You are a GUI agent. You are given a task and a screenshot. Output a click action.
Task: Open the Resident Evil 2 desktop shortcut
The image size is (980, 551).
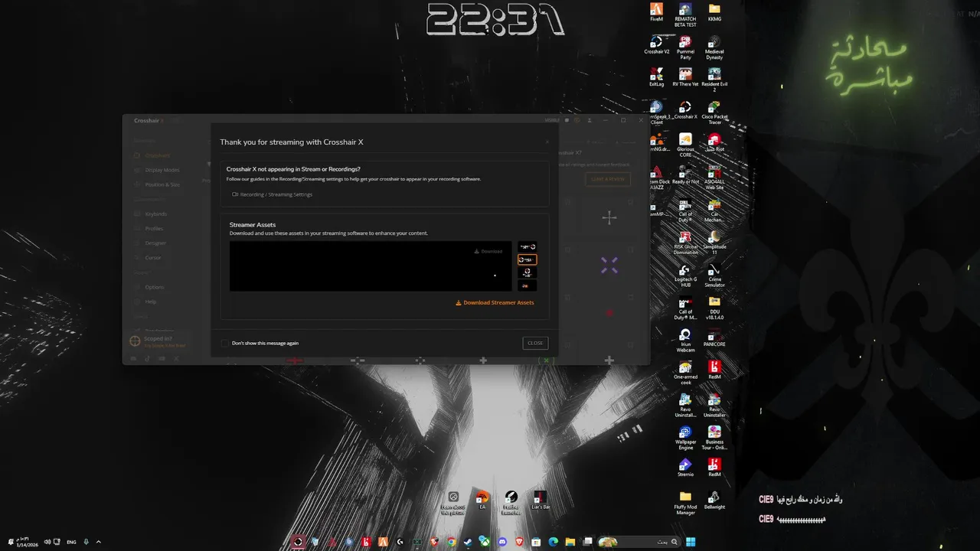714,80
